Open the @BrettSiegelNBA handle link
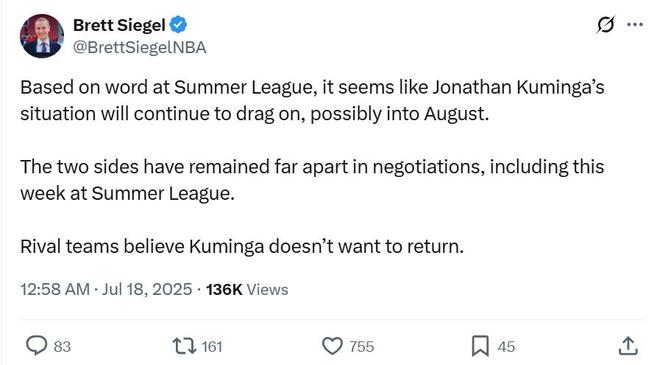This screenshot has width=660, height=365. coord(140,48)
